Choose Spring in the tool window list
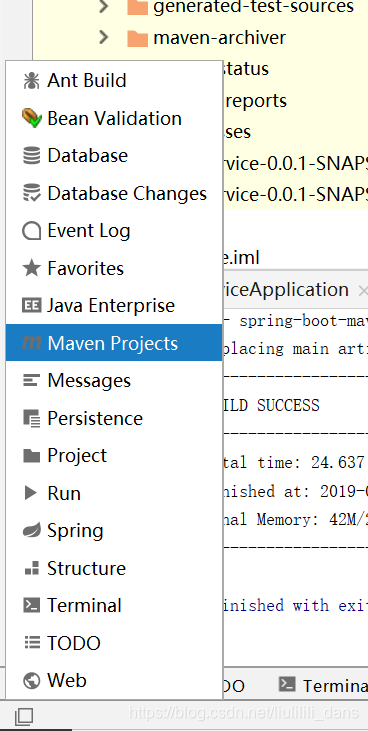The height and width of the screenshot is (731, 368). [114, 531]
